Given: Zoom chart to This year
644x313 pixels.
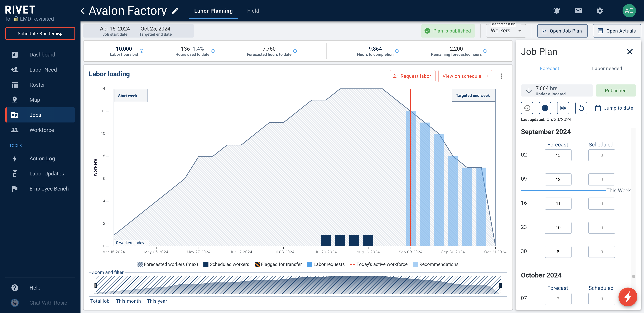Looking at the screenshot, I should pos(157,301).
